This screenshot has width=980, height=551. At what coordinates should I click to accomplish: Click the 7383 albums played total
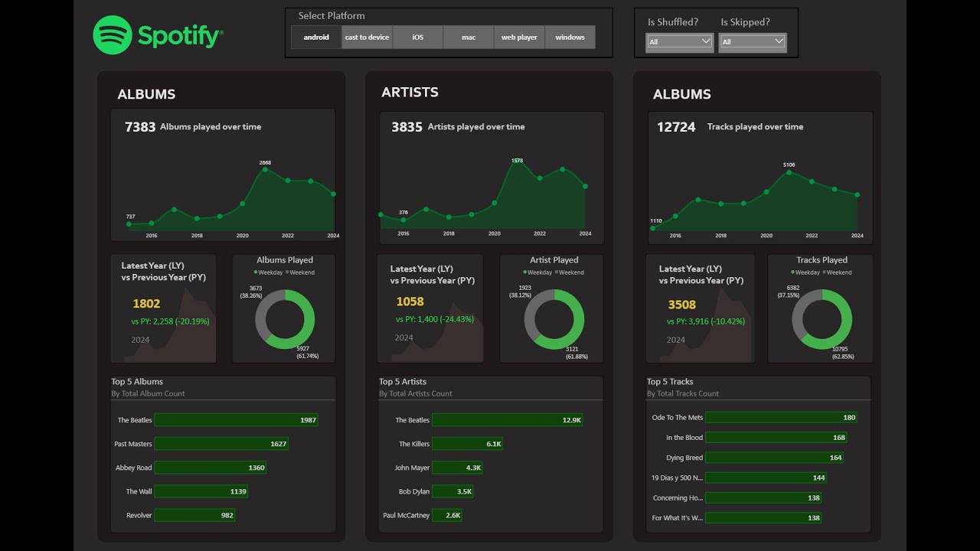140,127
